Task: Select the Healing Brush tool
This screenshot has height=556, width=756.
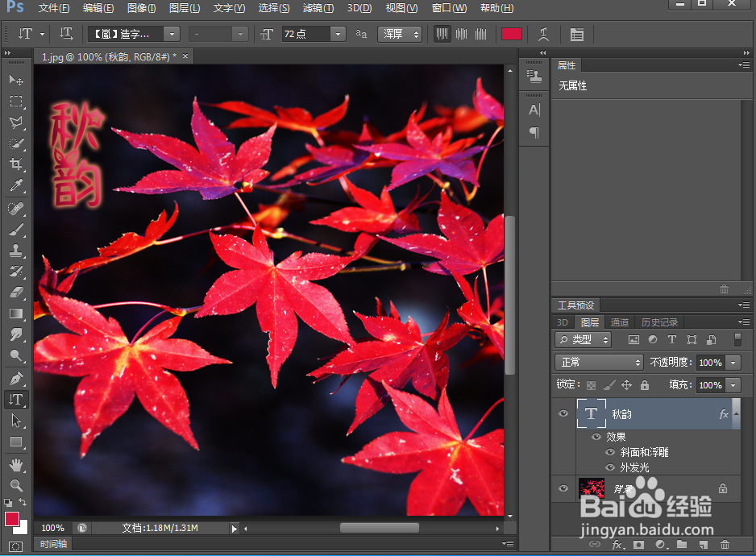Action: click(16, 209)
